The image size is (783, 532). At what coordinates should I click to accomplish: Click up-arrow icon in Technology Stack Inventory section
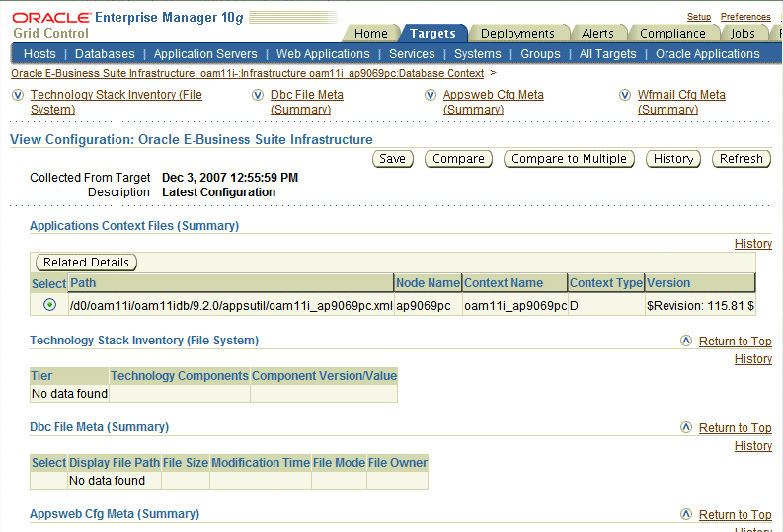(x=686, y=341)
